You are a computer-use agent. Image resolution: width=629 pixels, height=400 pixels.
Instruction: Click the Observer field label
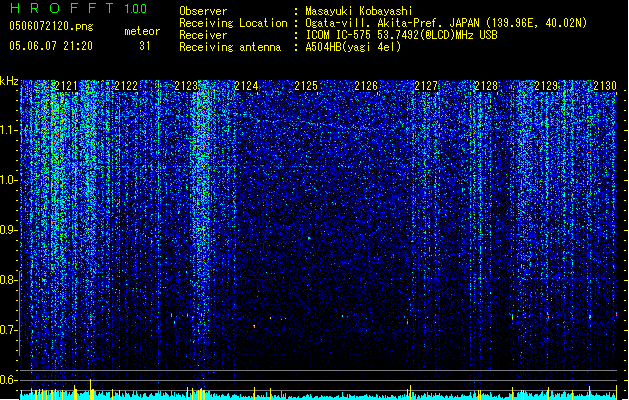203,11
